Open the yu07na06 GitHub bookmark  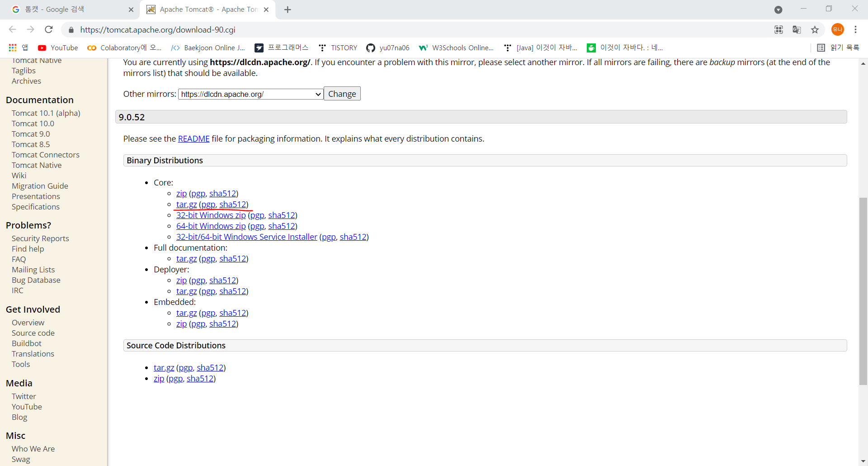click(x=388, y=48)
